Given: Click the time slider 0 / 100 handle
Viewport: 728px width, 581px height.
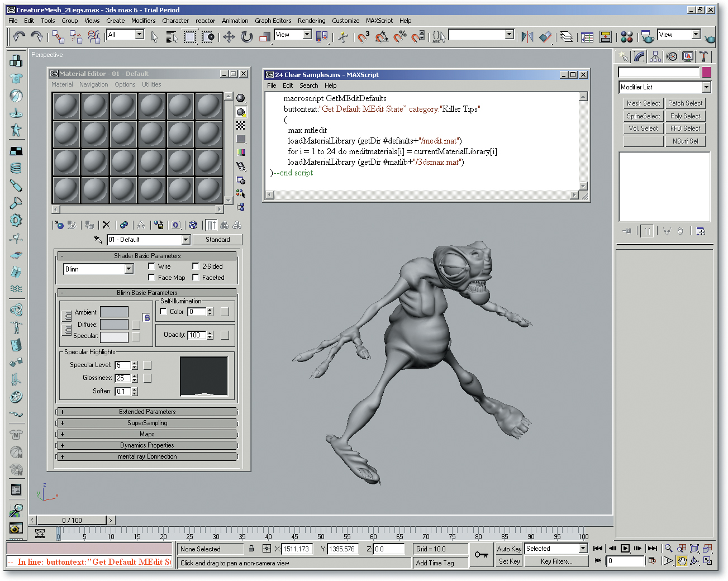Looking at the screenshot, I should (72, 520).
